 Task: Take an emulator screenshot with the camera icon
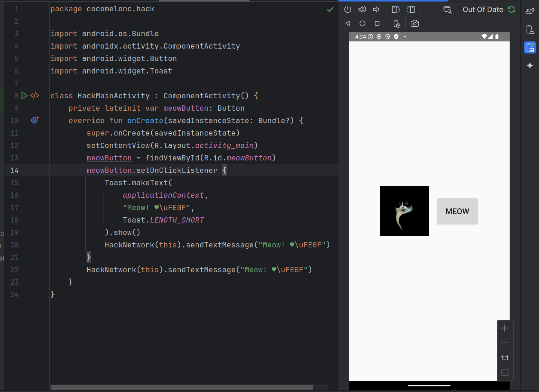click(x=415, y=23)
